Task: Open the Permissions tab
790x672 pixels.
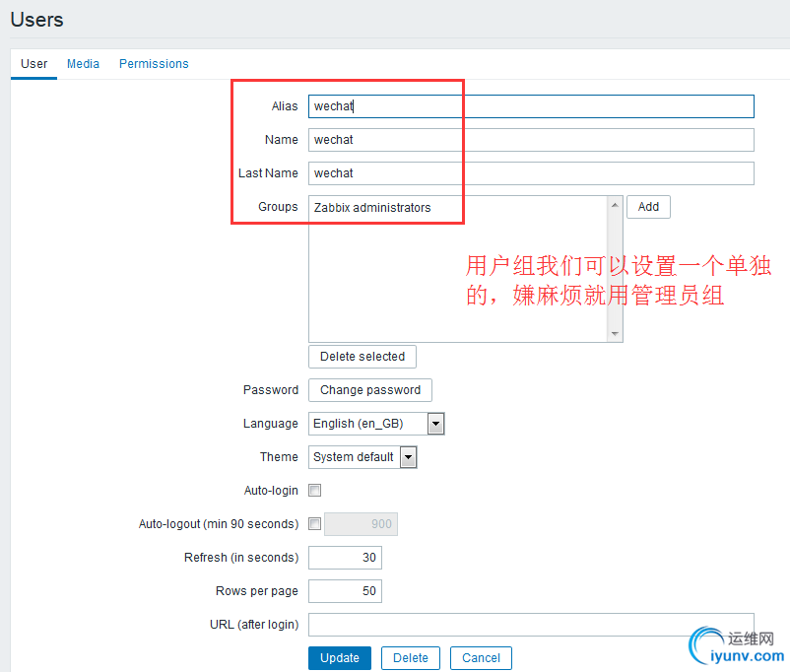Action: pos(154,64)
